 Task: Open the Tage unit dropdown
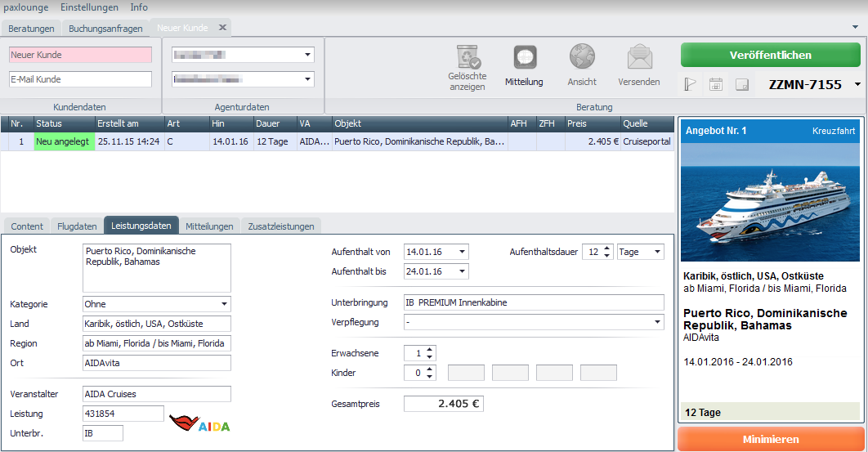click(x=657, y=252)
